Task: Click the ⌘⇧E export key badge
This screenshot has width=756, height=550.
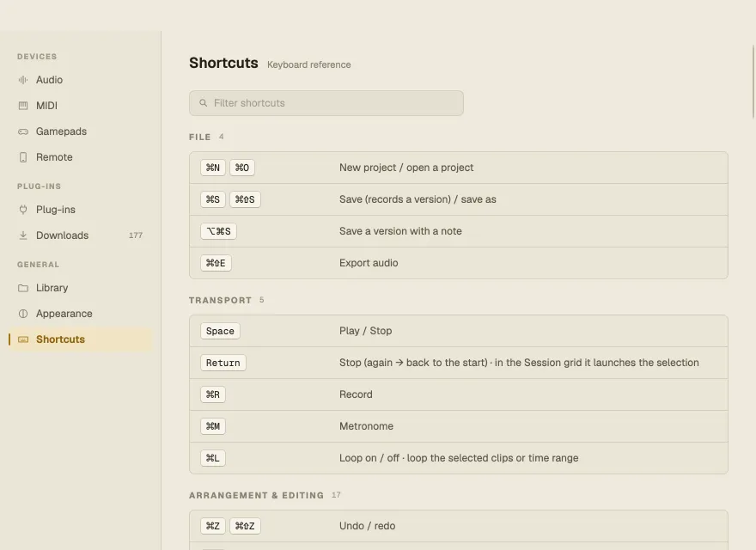Action: pos(216,263)
